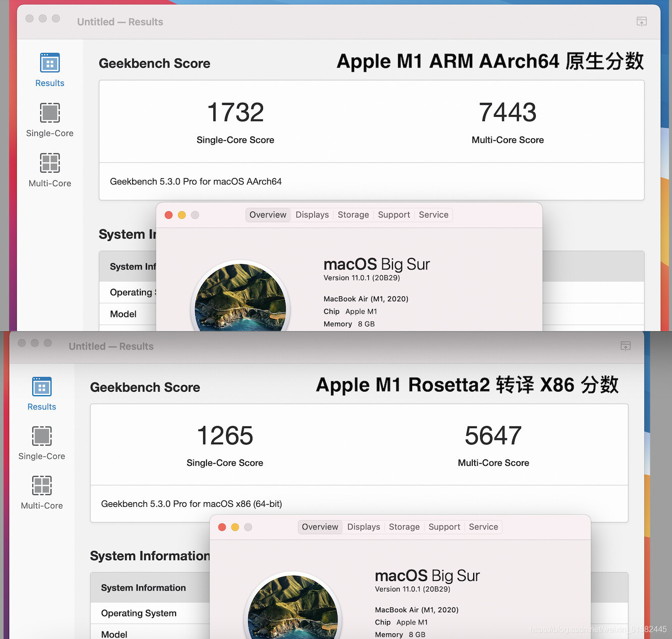The image size is (672, 639).
Task: Click 'MacBook Air (M1, 2020)' in upper About window
Action: (366, 299)
